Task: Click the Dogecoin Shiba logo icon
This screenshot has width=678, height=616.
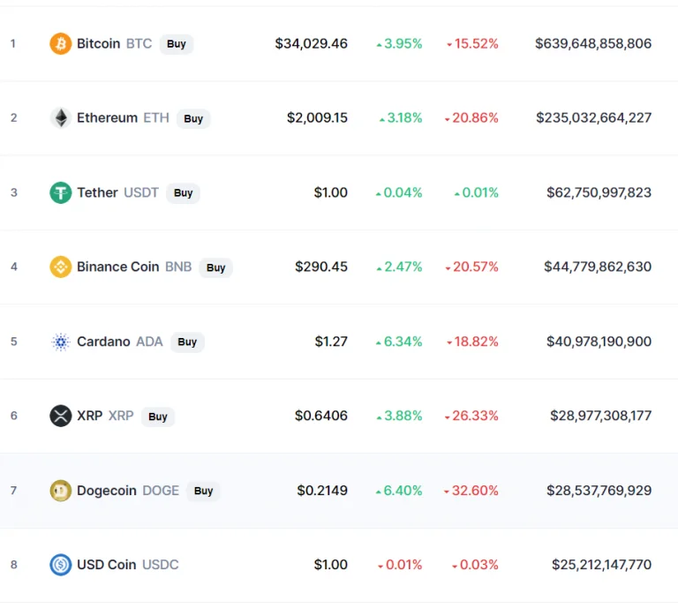Action: tap(60, 491)
